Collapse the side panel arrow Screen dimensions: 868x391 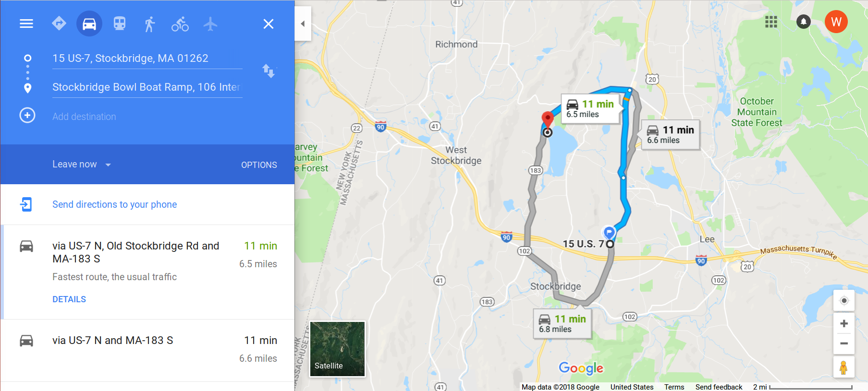[x=303, y=24]
